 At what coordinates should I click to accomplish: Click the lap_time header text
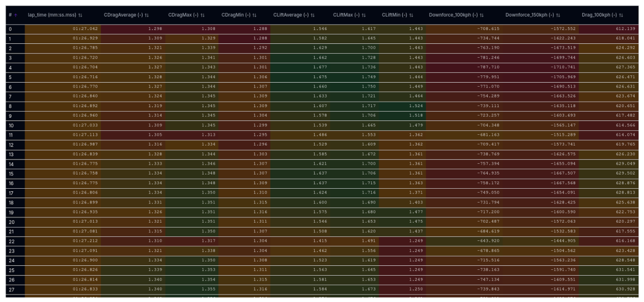[53, 15]
